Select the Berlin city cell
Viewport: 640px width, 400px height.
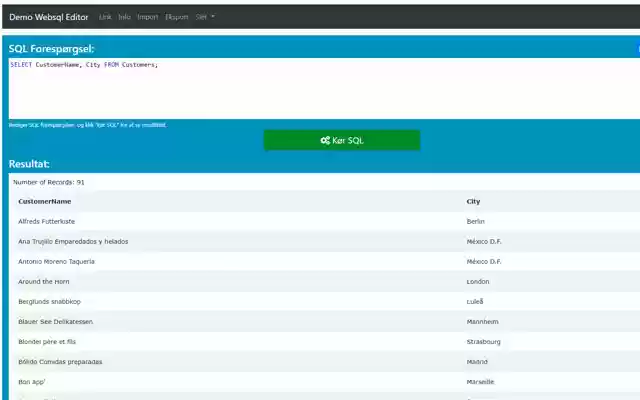coord(476,222)
